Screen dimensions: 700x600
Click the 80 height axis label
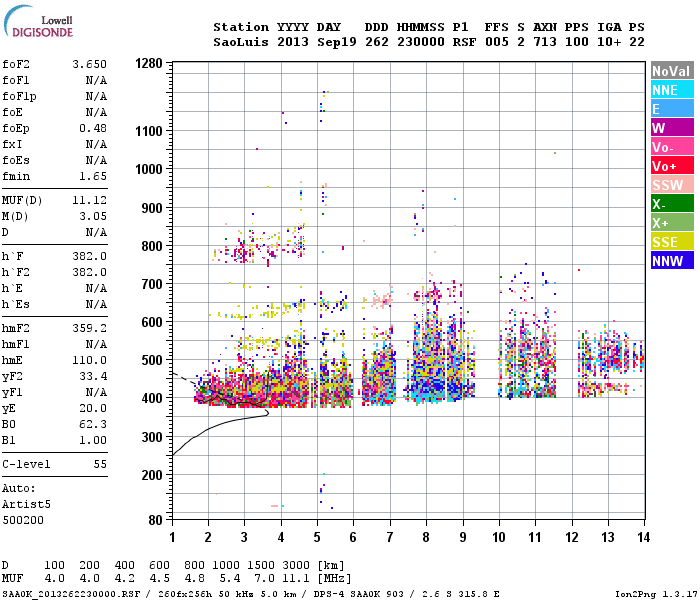(x=156, y=520)
